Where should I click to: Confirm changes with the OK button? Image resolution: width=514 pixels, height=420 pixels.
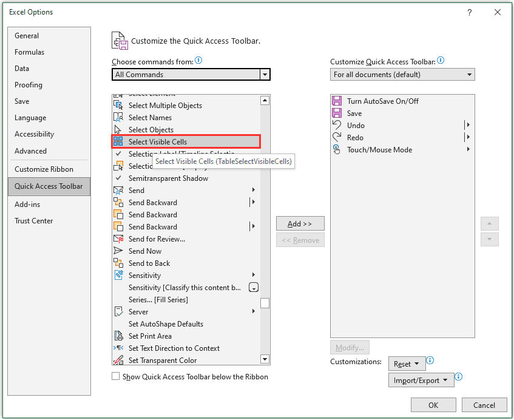[x=433, y=405]
